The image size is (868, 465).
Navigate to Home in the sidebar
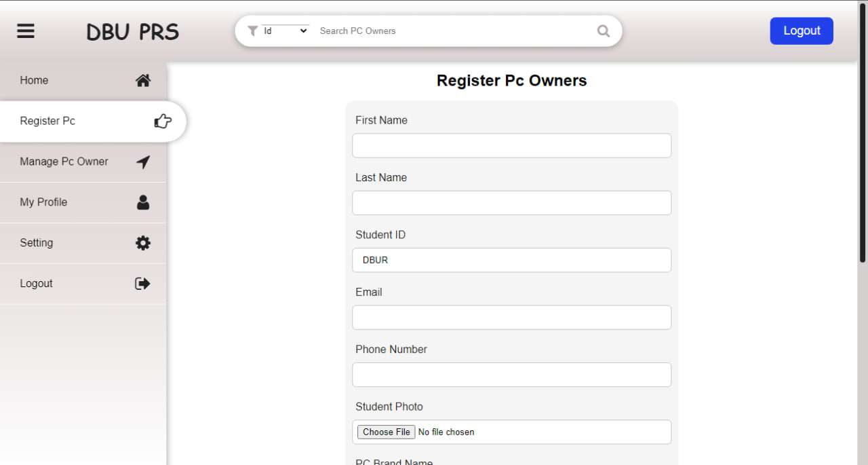(34, 80)
